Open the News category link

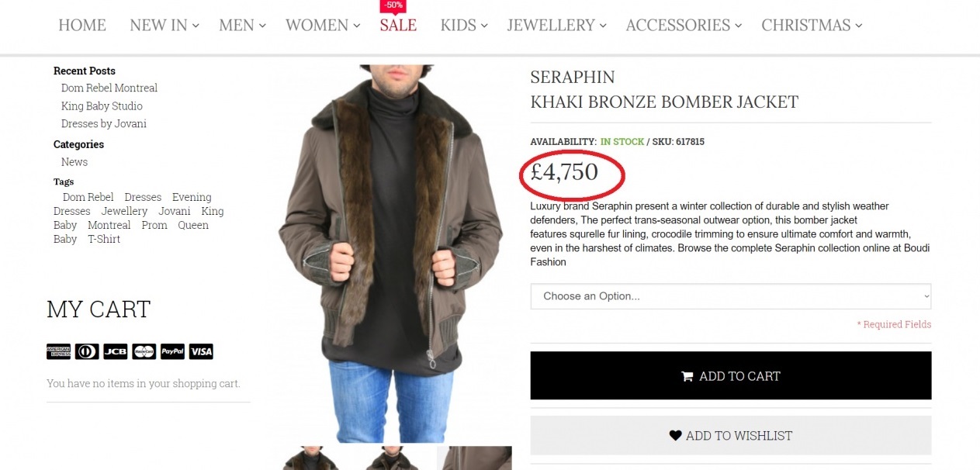click(x=74, y=162)
